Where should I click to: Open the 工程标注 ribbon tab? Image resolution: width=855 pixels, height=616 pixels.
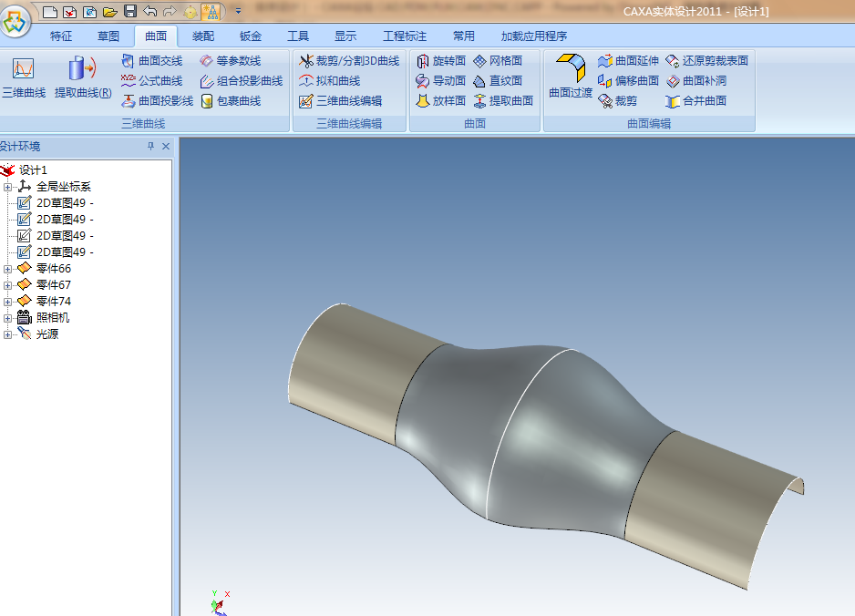coord(404,36)
